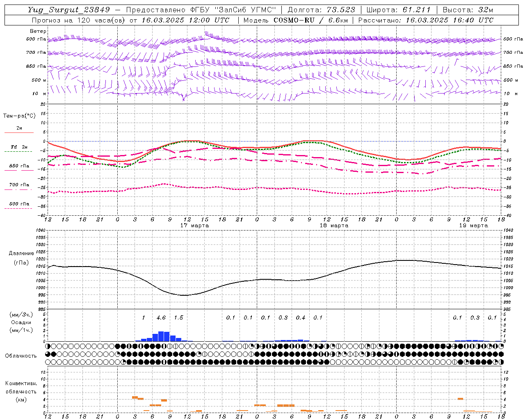Click 'Рассчитано: 16.03.2025 16:40 UTC' text
Viewport: 525px width, 420px height.
(426, 20)
